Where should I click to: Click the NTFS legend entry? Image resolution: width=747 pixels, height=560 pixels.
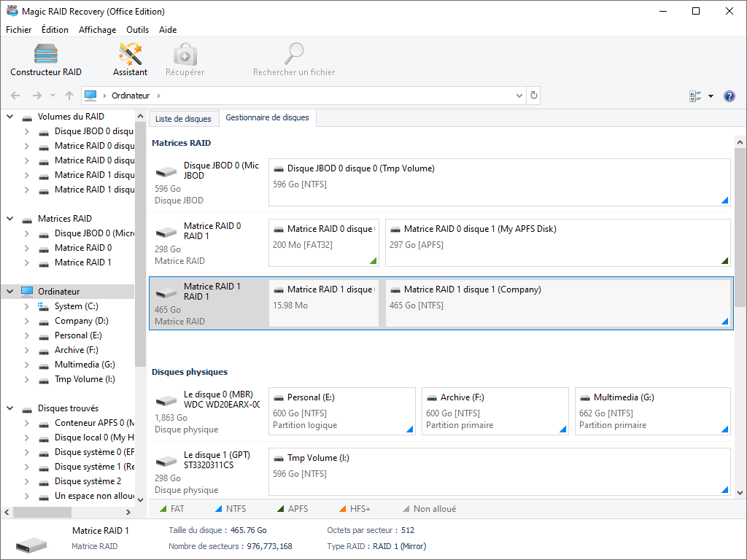coord(231,509)
